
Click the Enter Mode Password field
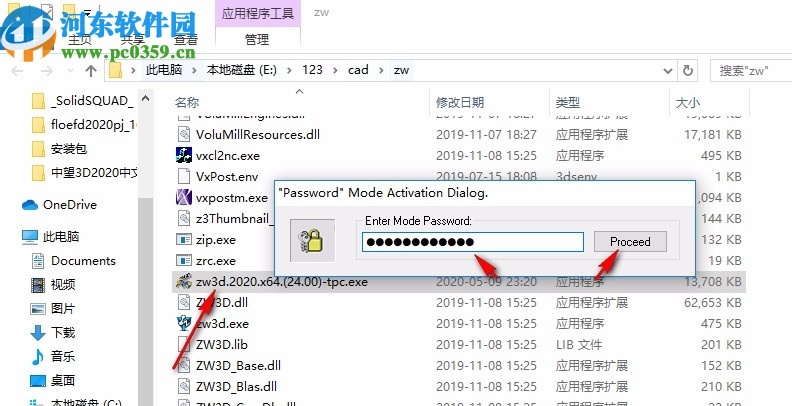[473, 242]
